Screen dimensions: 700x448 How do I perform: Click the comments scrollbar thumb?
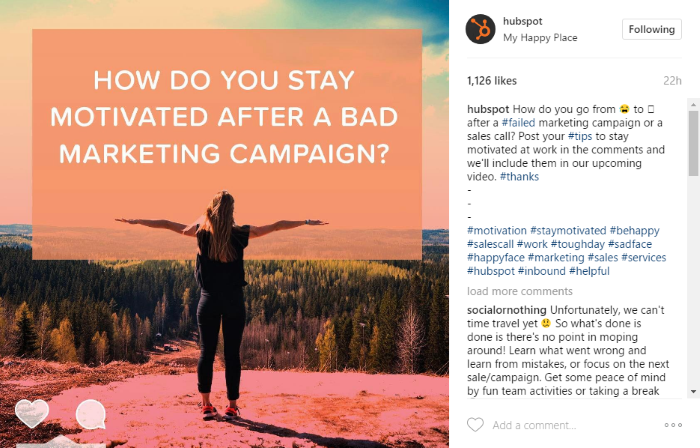[x=693, y=144]
